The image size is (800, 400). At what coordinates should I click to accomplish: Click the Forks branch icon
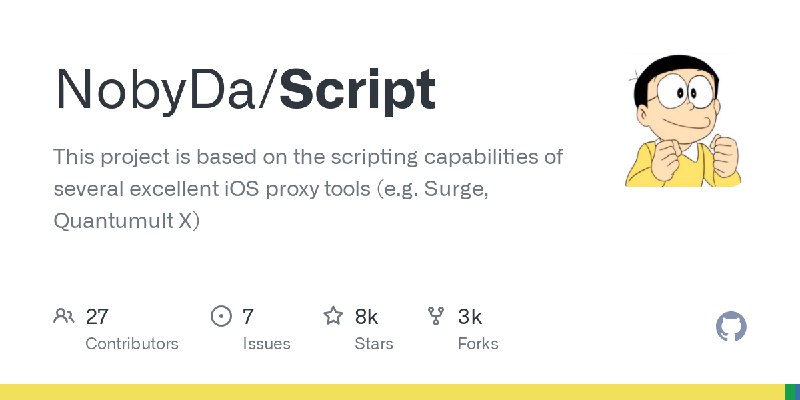(x=436, y=316)
